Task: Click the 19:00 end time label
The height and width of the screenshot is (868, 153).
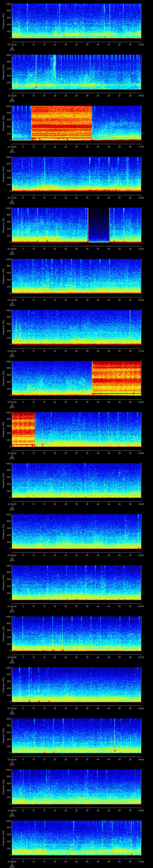Action: (x=141, y=249)
